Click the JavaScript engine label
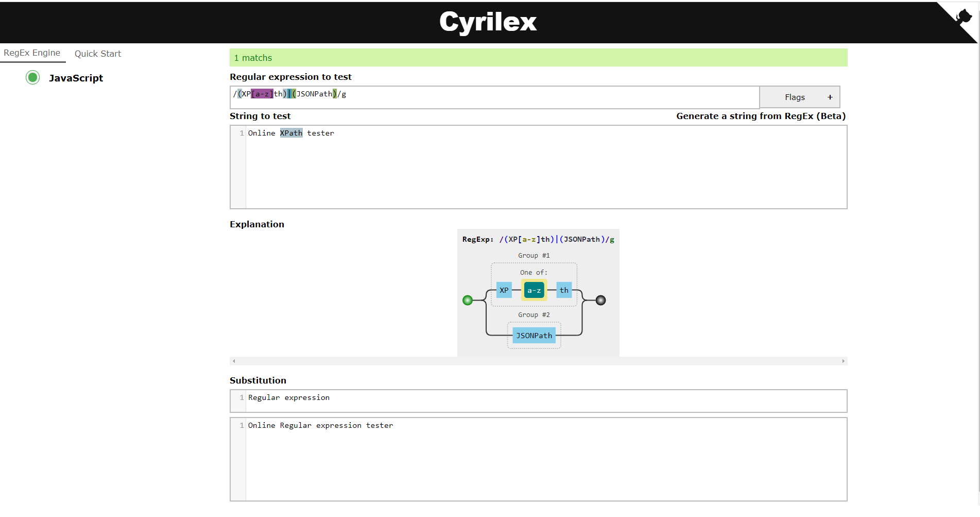This screenshot has width=980, height=517. pos(76,78)
